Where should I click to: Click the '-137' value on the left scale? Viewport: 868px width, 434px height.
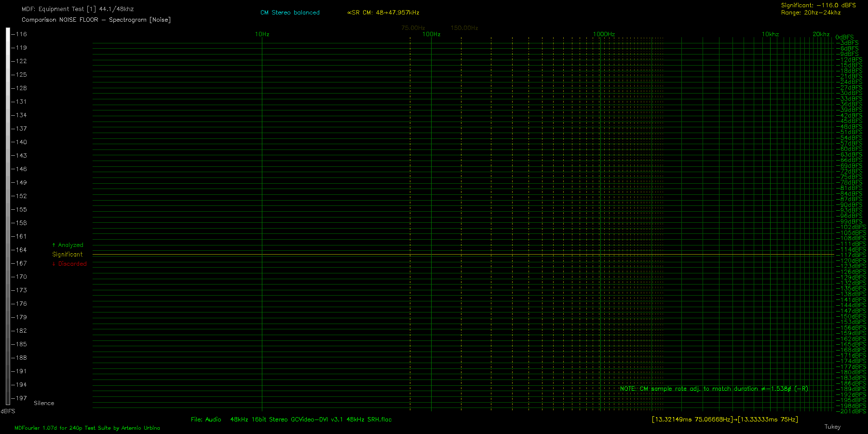19,129
